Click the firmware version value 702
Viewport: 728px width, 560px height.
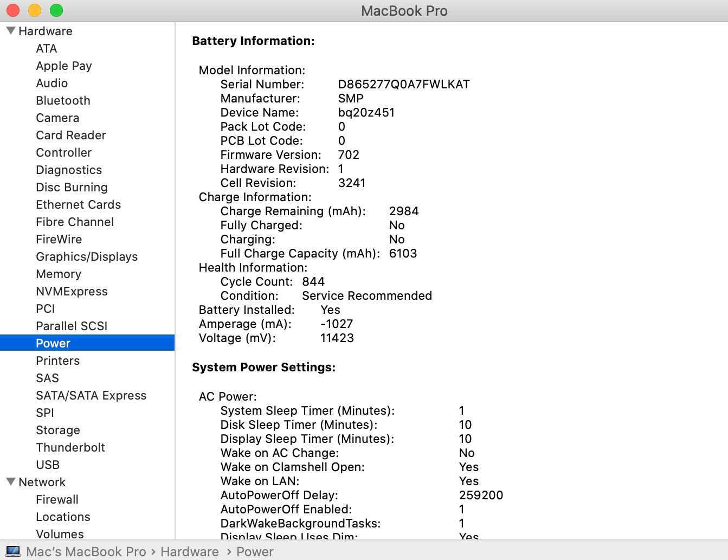tap(349, 155)
